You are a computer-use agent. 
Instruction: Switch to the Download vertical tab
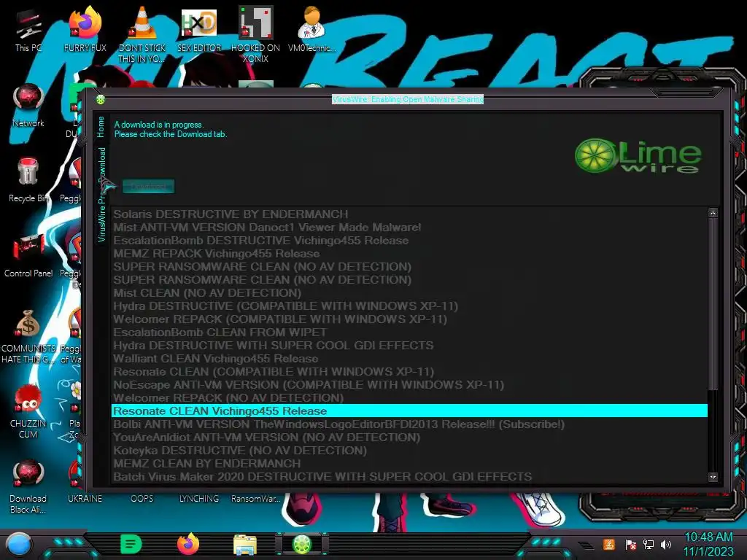pyautogui.click(x=101, y=164)
